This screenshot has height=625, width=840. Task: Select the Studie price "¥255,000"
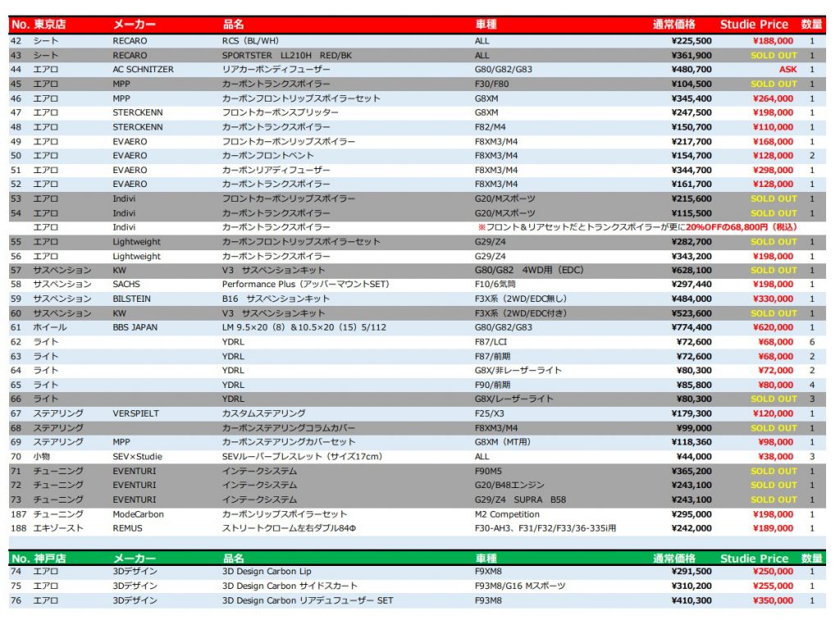click(x=773, y=586)
